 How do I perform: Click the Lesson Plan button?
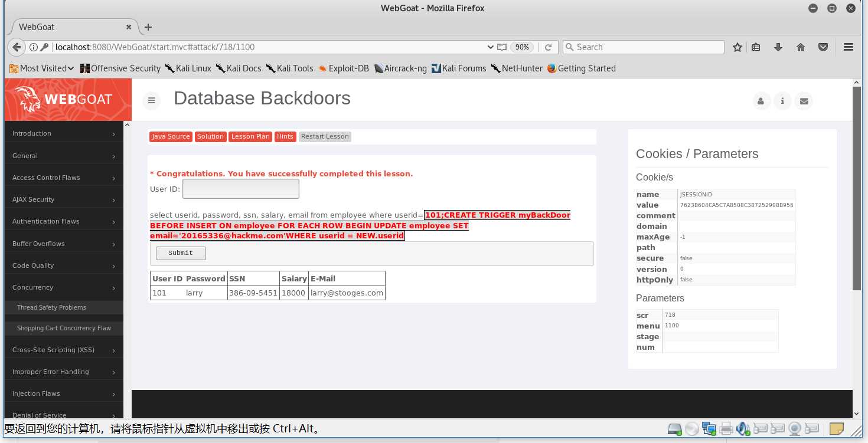(x=250, y=136)
